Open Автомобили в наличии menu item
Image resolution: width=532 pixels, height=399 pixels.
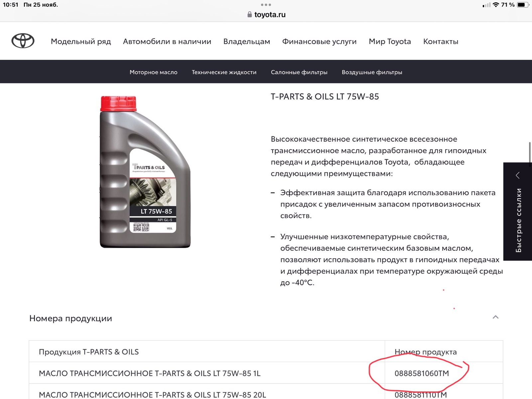pos(167,42)
